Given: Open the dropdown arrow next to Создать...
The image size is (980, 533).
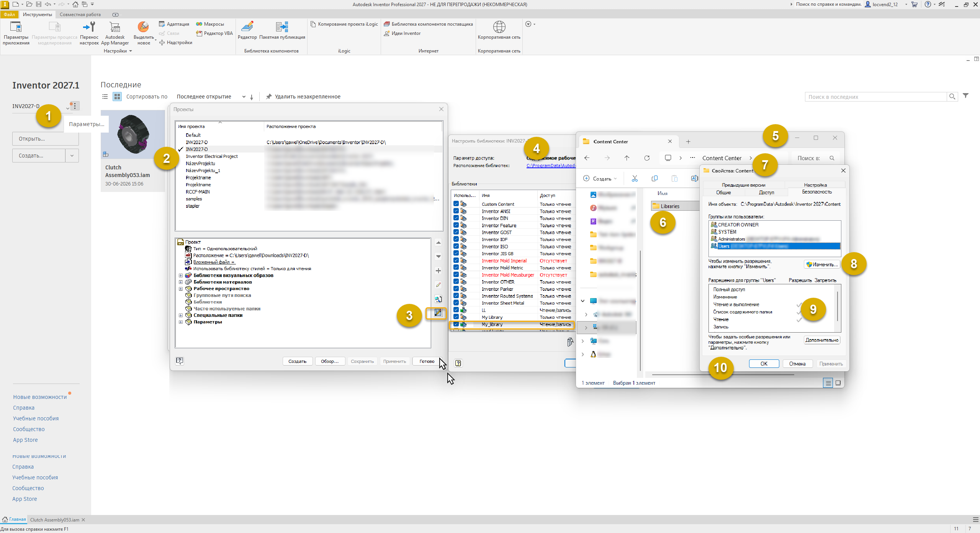Looking at the screenshot, I should pyautogui.click(x=72, y=156).
